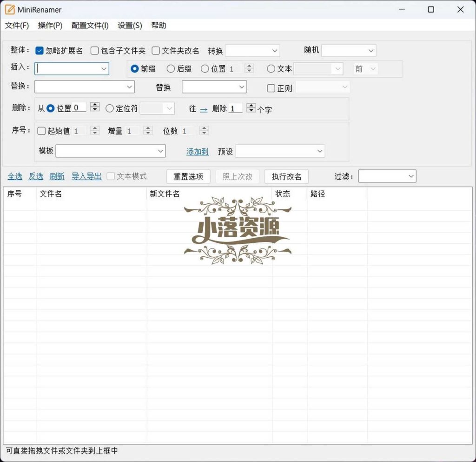Click the 增量 spinner arrows
The height and width of the screenshot is (462, 476).
pyautogui.click(x=148, y=131)
